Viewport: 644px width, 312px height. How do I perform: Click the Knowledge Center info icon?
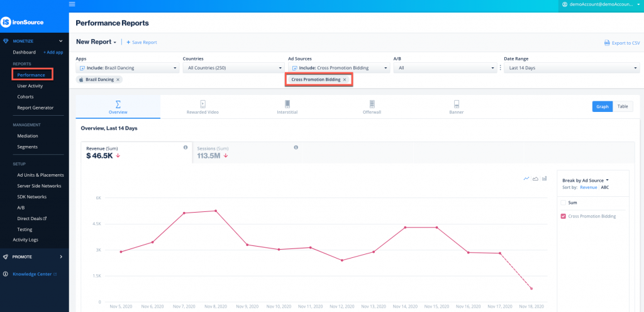tap(5, 274)
